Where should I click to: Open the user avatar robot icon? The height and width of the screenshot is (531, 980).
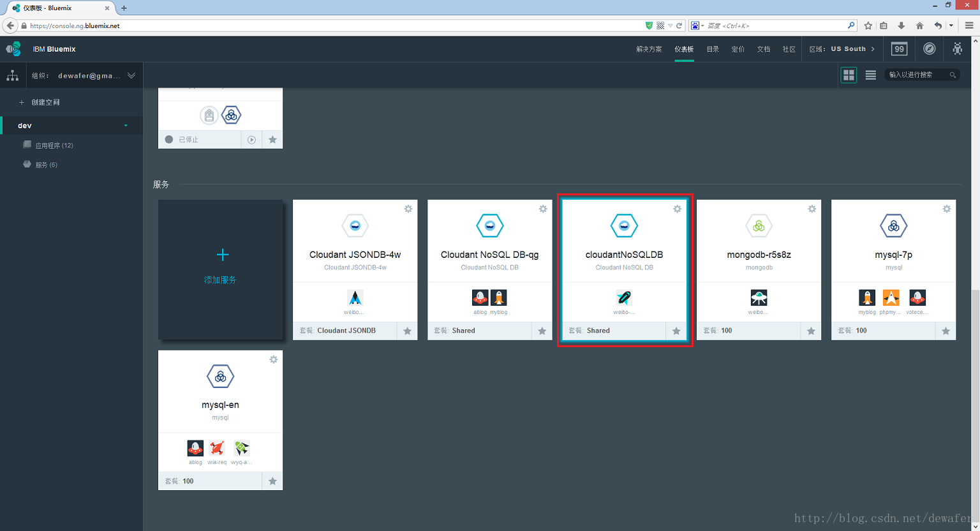[x=958, y=49]
